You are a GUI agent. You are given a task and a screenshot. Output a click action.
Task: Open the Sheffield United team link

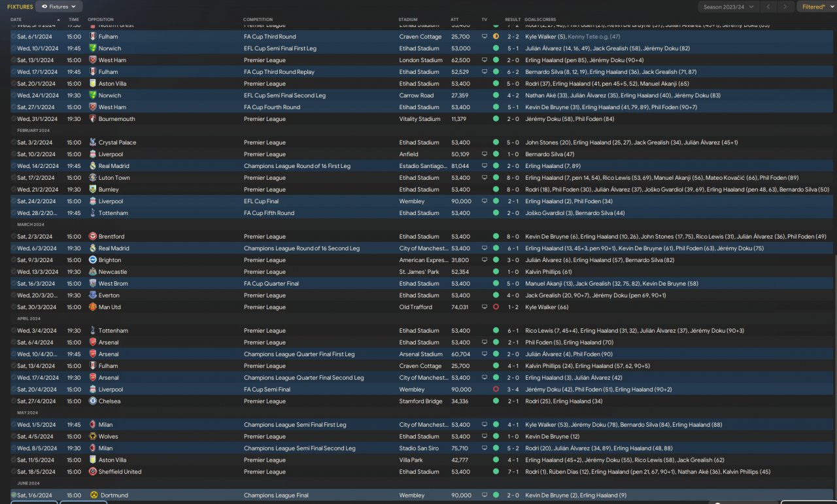[120, 472]
